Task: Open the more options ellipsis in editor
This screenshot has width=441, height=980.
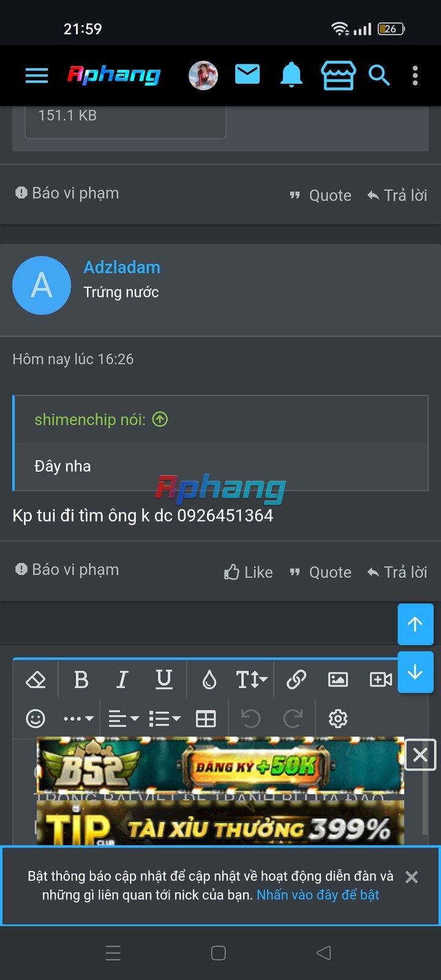Action: [78, 718]
